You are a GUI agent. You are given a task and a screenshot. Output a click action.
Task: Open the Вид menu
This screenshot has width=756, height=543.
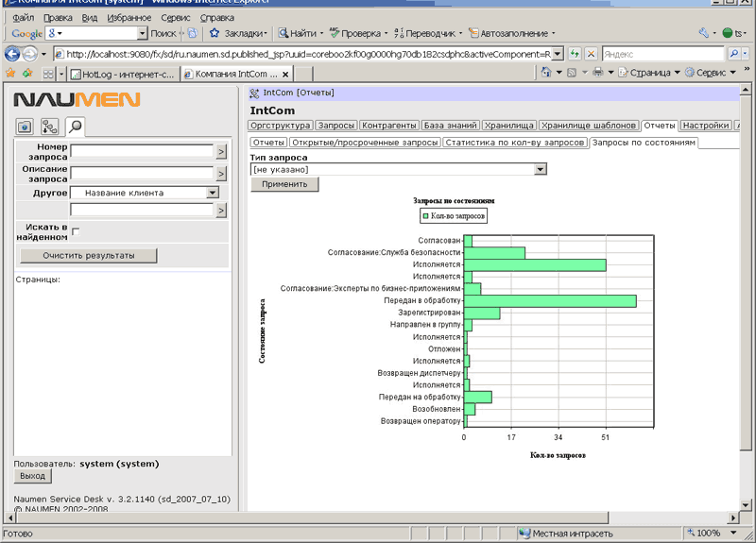click(89, 18)
